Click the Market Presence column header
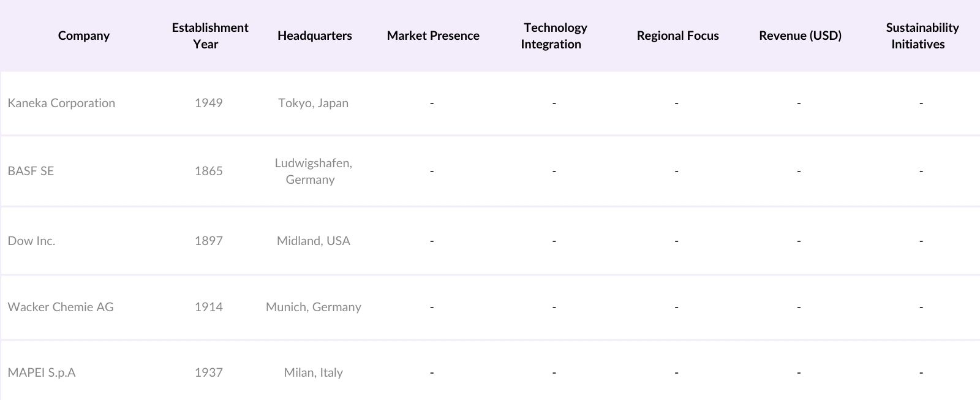 (x=433, y=36)
